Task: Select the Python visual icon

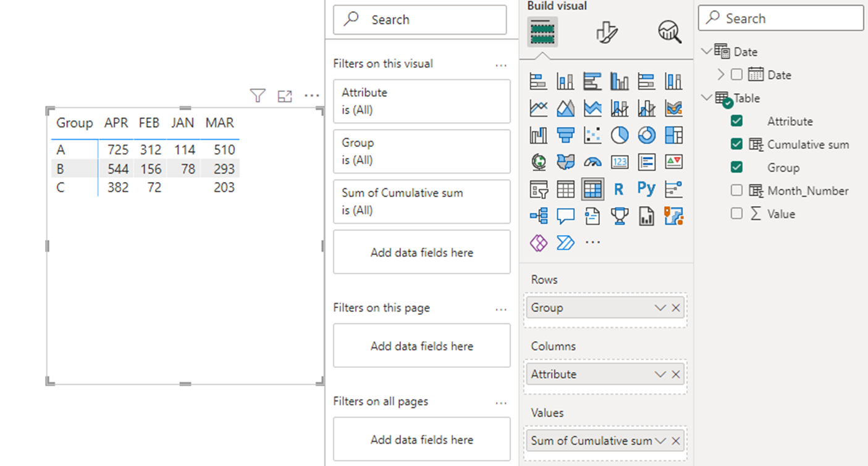Action: pos(647,189)
